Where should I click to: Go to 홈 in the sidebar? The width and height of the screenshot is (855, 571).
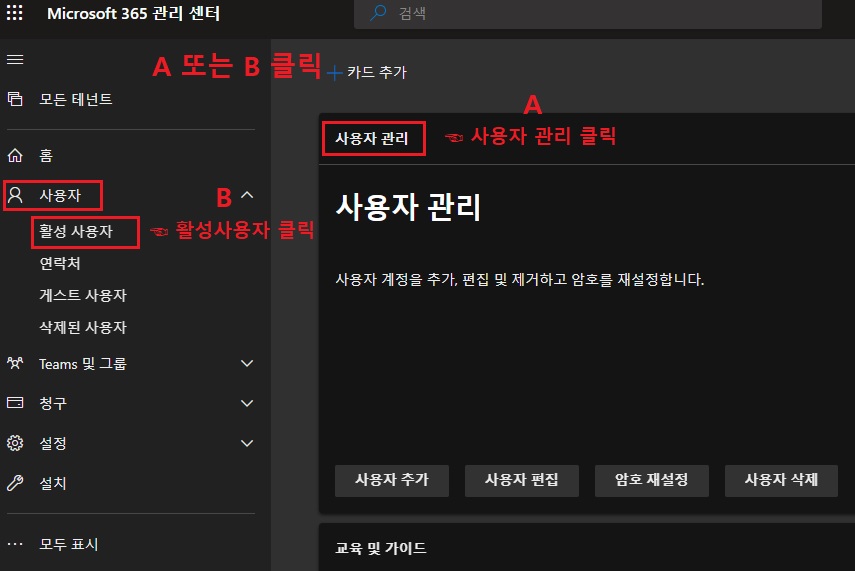click(46, 155)
